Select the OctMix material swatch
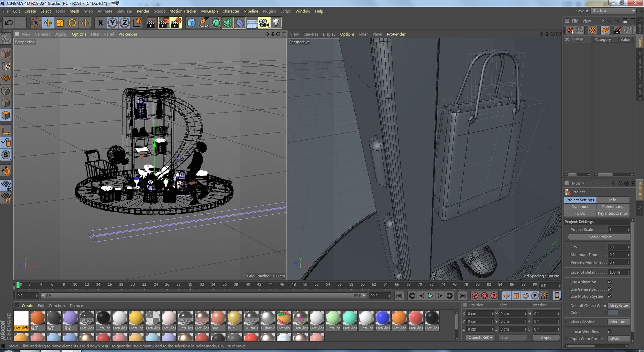644x352 pixels. (284, 320)
